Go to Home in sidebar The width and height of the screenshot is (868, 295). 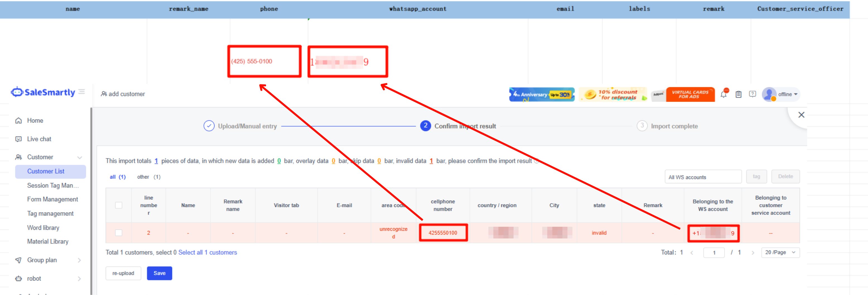35,120
